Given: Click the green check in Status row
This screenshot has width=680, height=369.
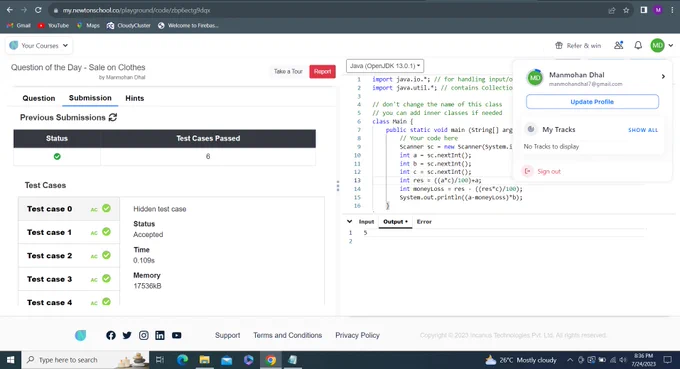Looking at the screenshot, I should (x=57, y=157).
